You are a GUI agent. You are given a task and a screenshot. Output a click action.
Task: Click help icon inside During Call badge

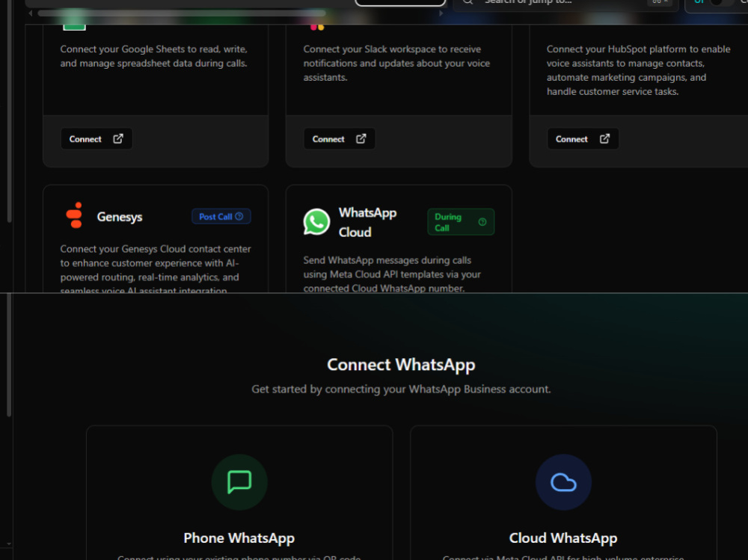(482, 222)
